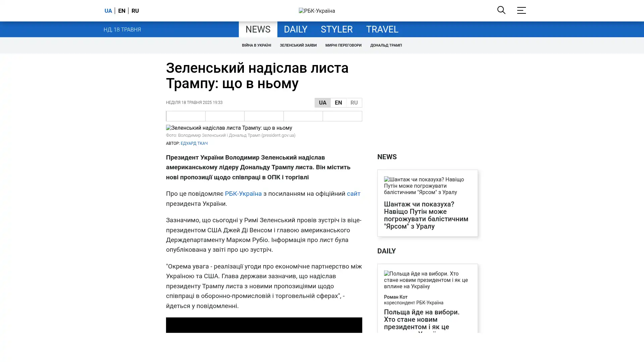Switch the article to the EN version
This screenshot has height=362, width=644.
(338, 103)
